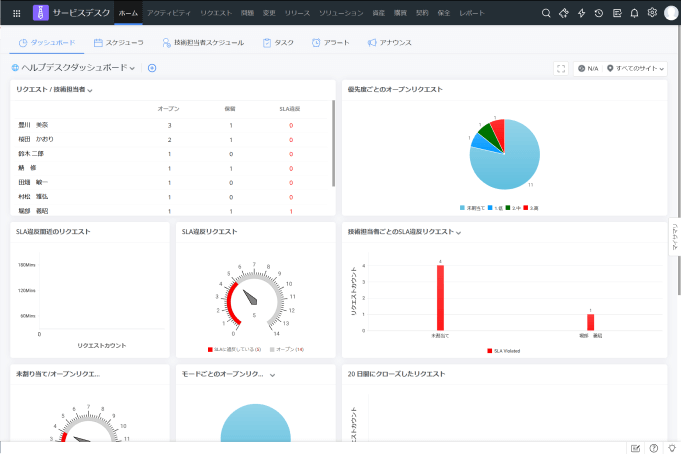Click the 20 日間にクローズしたリクエスト widget title
Viewport: 681px width, 454px height.
[396, 374]
